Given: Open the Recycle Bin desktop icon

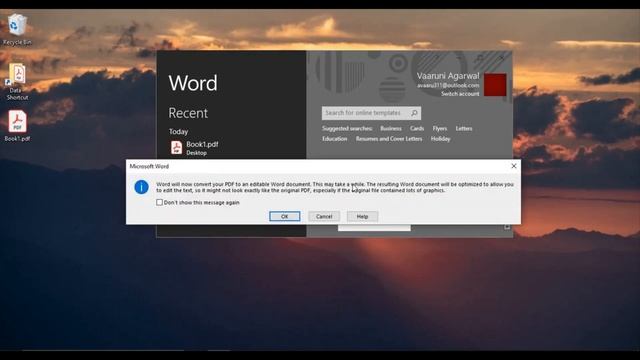Looking at the screenshot, I should coord(17,29).
